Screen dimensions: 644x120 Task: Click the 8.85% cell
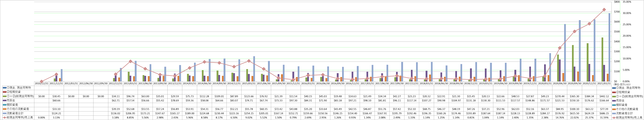point(130,117)
